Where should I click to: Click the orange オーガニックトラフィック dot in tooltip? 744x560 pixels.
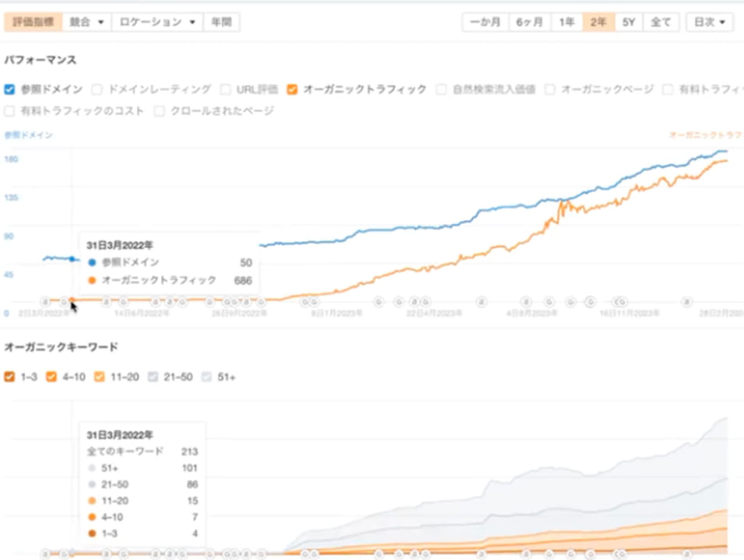coord(92,280)
